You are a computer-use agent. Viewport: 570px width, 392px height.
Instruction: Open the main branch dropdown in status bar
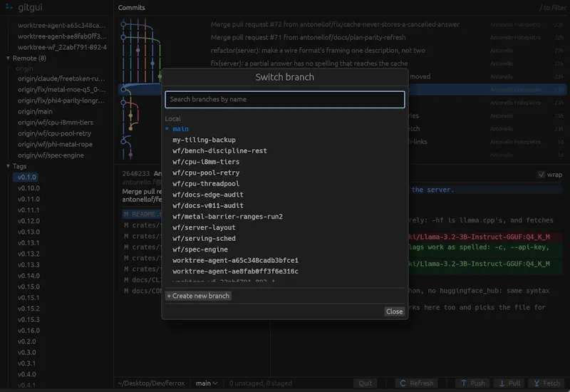click(207, 383)
